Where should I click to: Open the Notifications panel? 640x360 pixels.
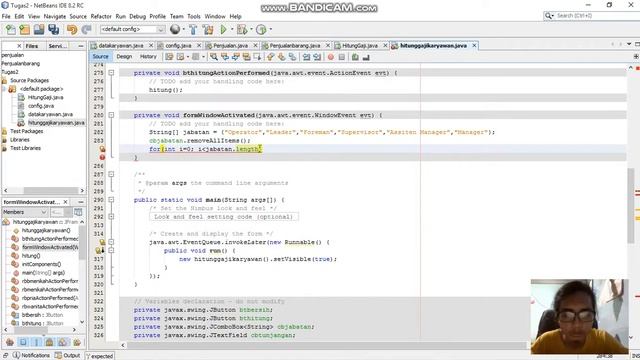pos(31,356)
